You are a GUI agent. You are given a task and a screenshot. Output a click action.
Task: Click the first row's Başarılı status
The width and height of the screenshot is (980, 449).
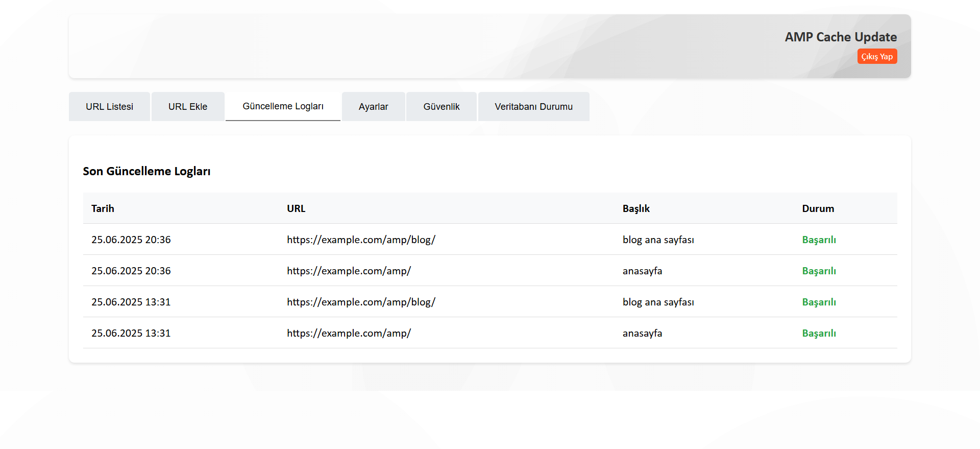tap(819, 240)
